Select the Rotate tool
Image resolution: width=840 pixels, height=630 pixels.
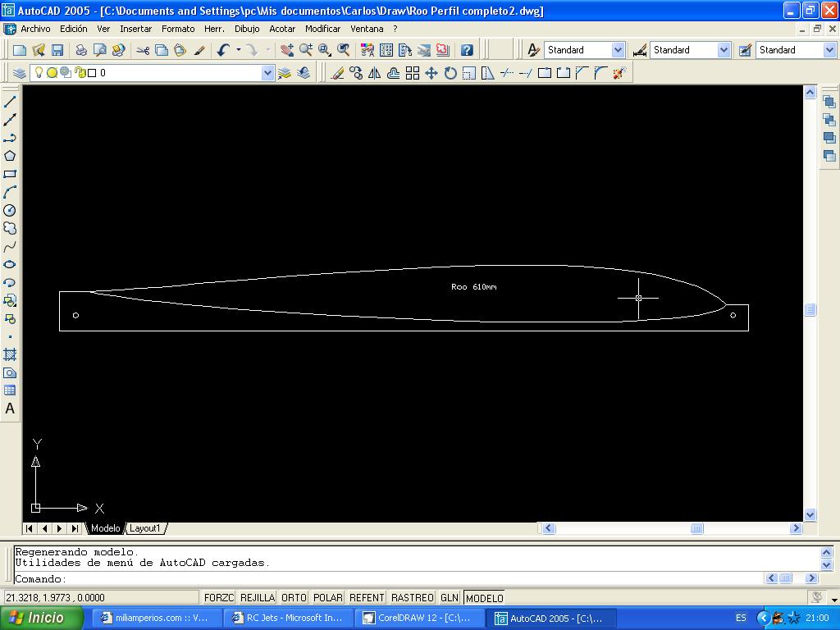coord(450,73)
